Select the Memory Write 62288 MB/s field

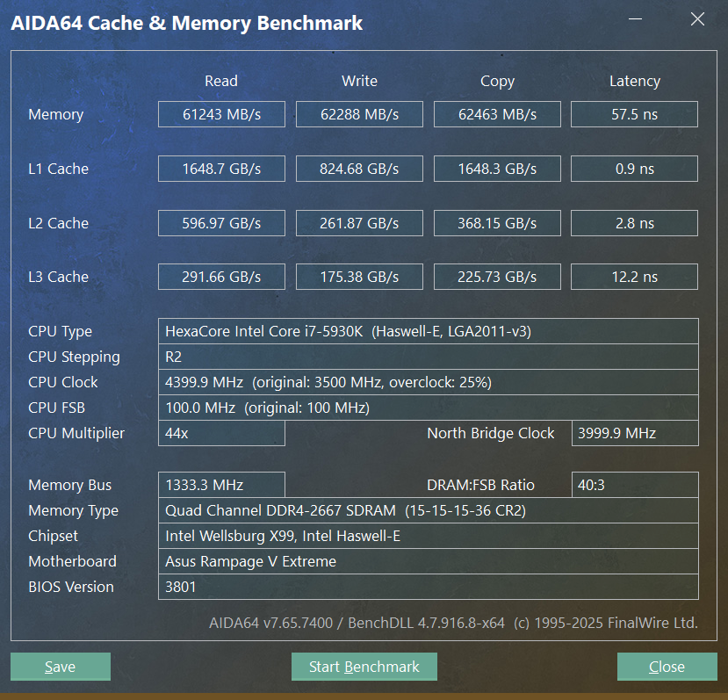click(359, 114)
